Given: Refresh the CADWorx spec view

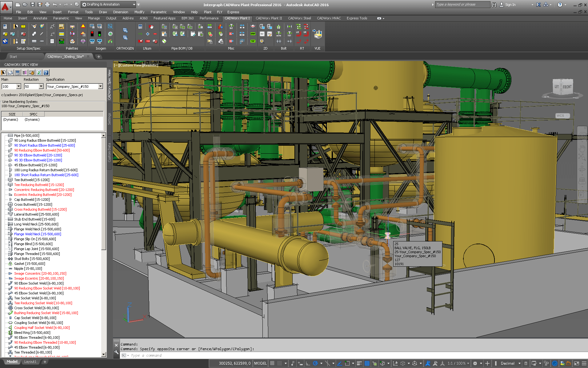Looking at the screenshot, I should [x=39, y=73].
